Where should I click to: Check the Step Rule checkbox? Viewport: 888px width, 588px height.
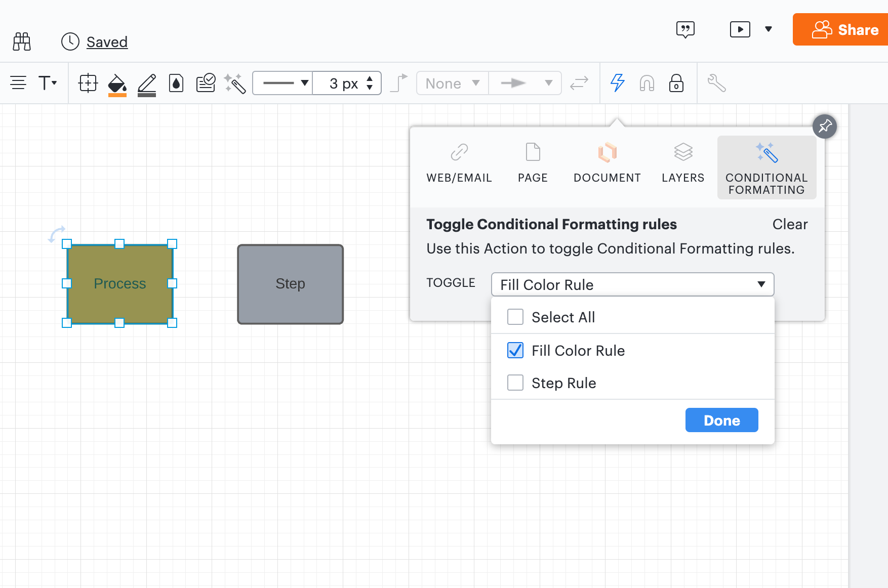[515, 383]
